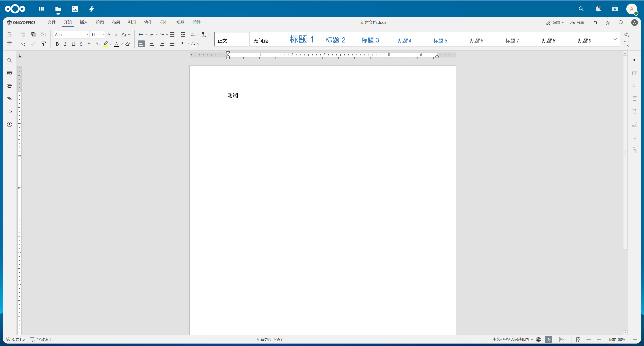The height and width of the screenshot is (346, 644).
Task: Toggle the spell checking status bar icon
Action: [548, 339]
